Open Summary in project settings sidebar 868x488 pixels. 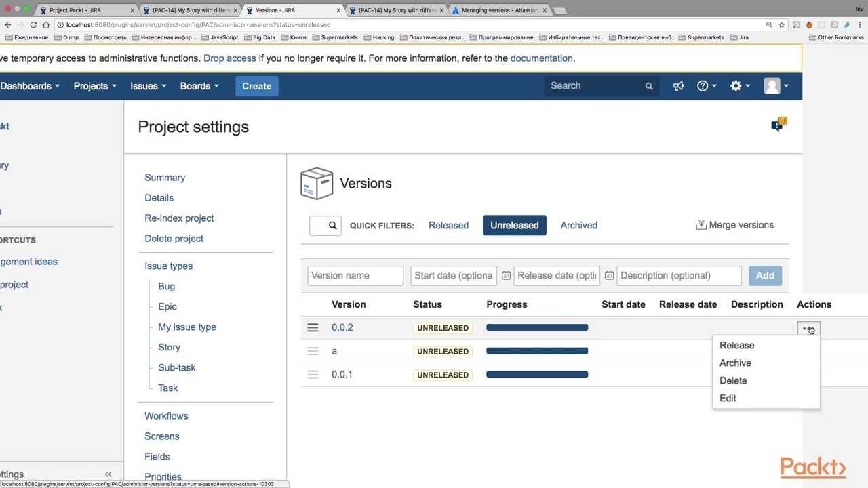pos(165,178)
